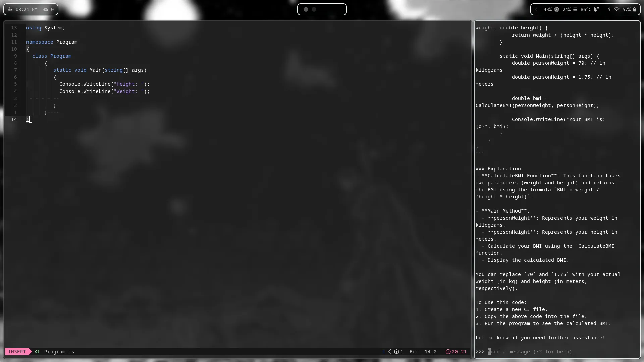Screen dimensions: 644x362
Task: Toggle the first workspace indicator dot
Action: pos(306,9)
